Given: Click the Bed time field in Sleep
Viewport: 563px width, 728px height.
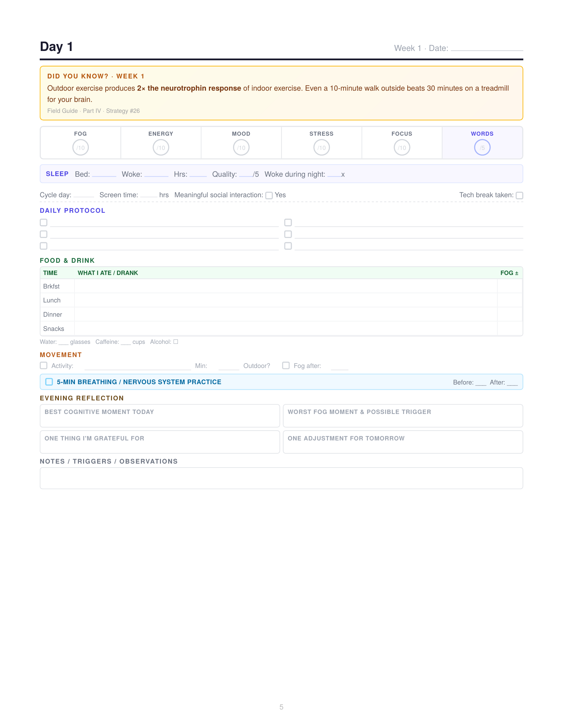Looking at the screenshot, I should tap(104, 174).
